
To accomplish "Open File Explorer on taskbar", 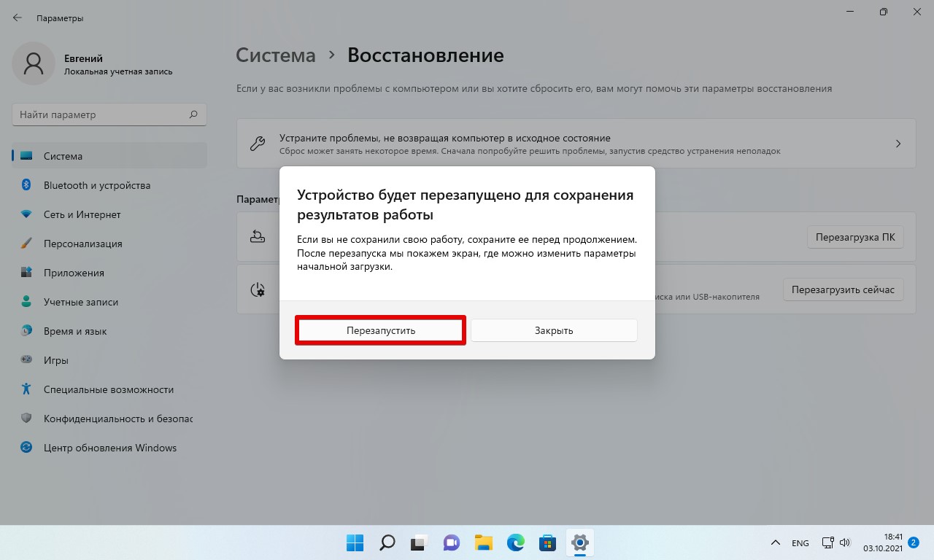I will click(x=483, y=542).
